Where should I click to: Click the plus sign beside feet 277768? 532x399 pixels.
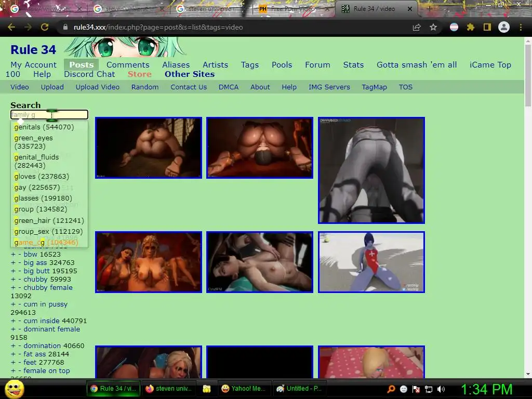[x=13, y=362]
